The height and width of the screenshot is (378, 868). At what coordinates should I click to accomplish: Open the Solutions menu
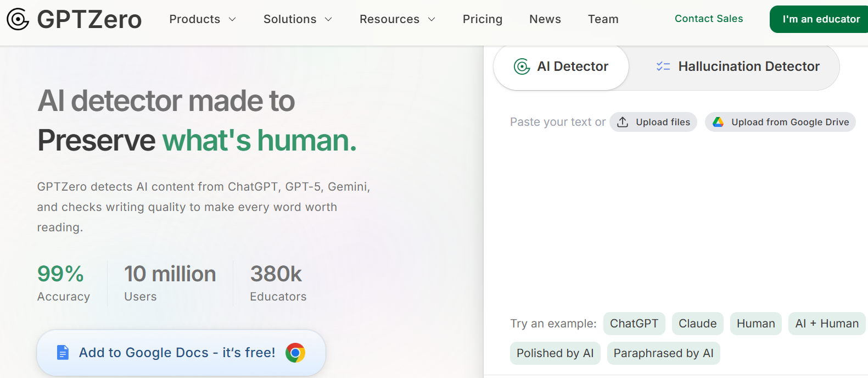pyautogui.click(x=298, y=19)
